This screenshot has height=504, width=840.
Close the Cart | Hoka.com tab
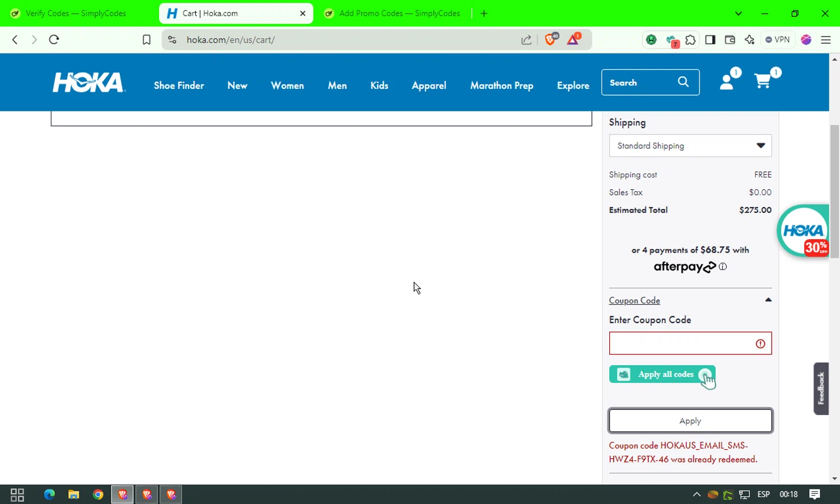[303, 13]
